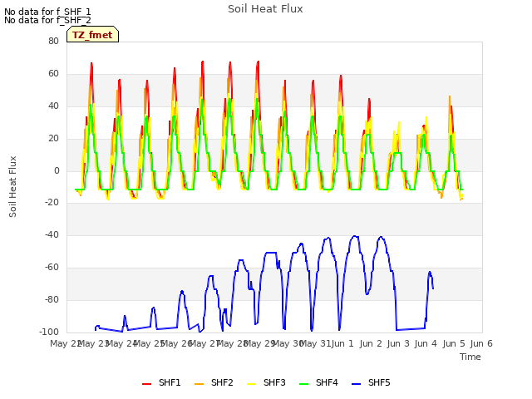Click the green SHF4 legend color marker

coord(304,384)
